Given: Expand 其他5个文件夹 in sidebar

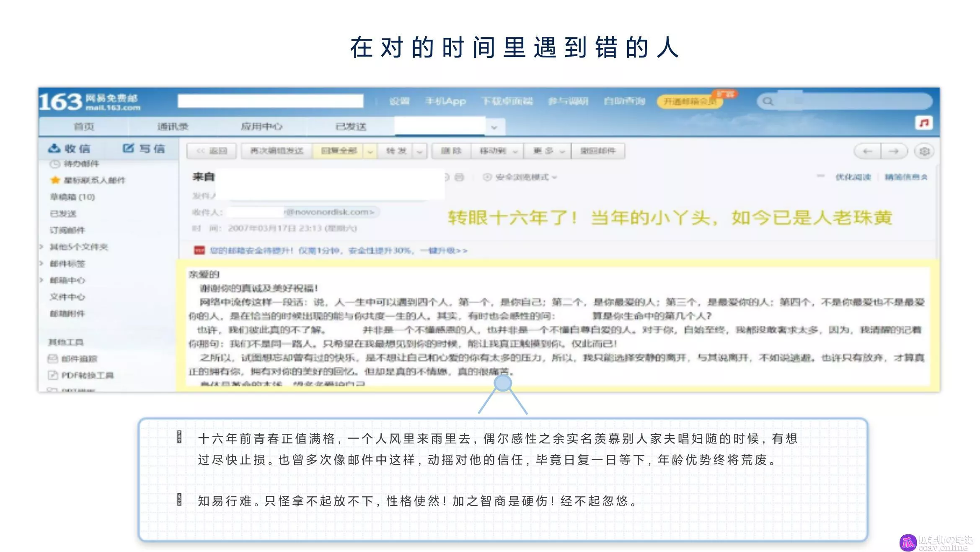Looking at the screenshot, I should tap(41, 246).
